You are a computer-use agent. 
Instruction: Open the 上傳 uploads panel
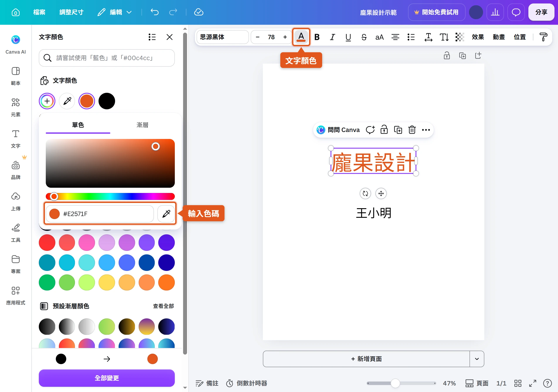tap(15, 201)
